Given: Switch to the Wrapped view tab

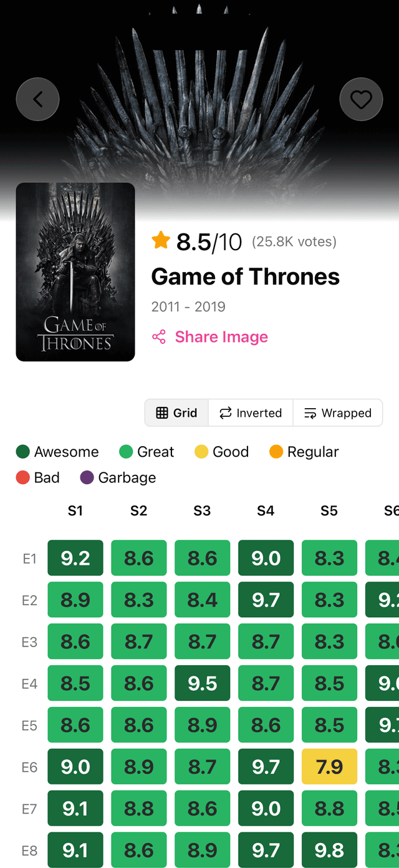Looking at the screenshot, I should [x=337, y=412].
